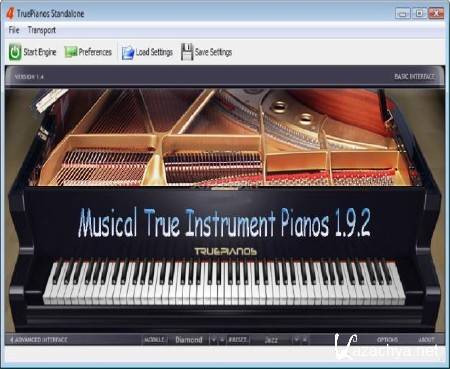Select the Diamond module name field

[x=189, y=340]
